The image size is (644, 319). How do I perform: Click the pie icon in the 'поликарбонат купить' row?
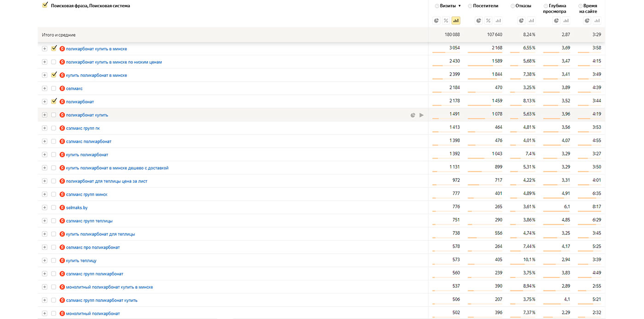(413, 115)
